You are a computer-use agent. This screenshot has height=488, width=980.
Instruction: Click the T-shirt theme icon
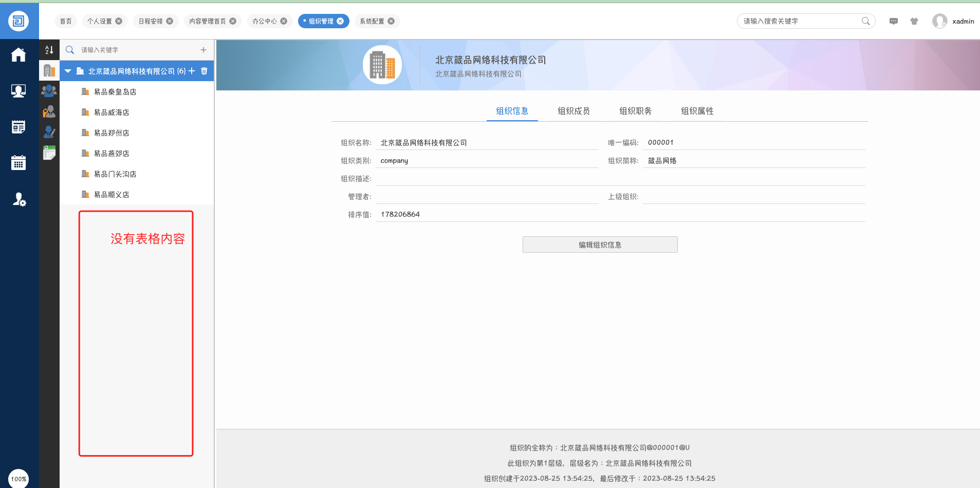[x=914, y=21]
